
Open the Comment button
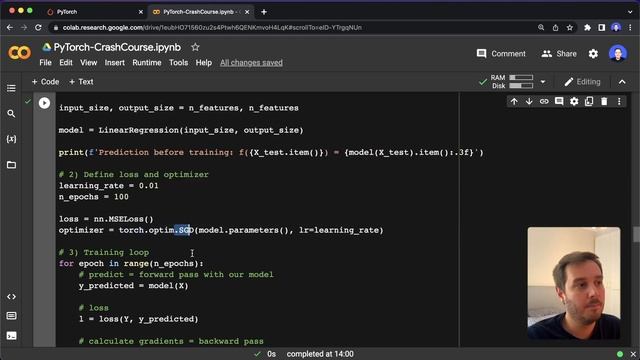pyautogui.click(x=501, y=53)
